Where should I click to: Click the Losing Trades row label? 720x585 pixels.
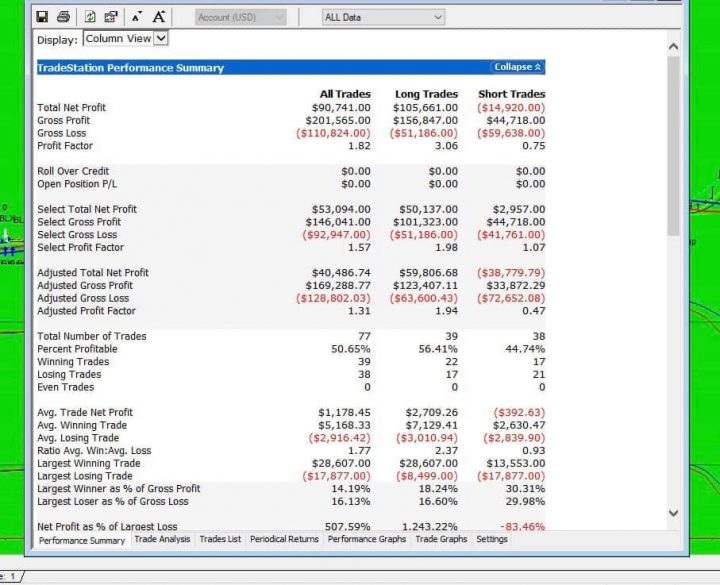click(x=69, y=375)
